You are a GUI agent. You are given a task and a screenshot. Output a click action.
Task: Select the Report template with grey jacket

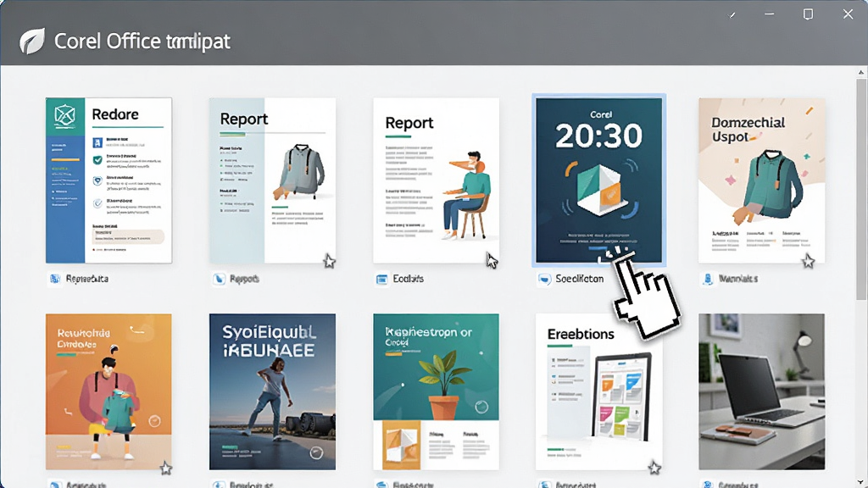pyautogui.click(x=272, y=180)
